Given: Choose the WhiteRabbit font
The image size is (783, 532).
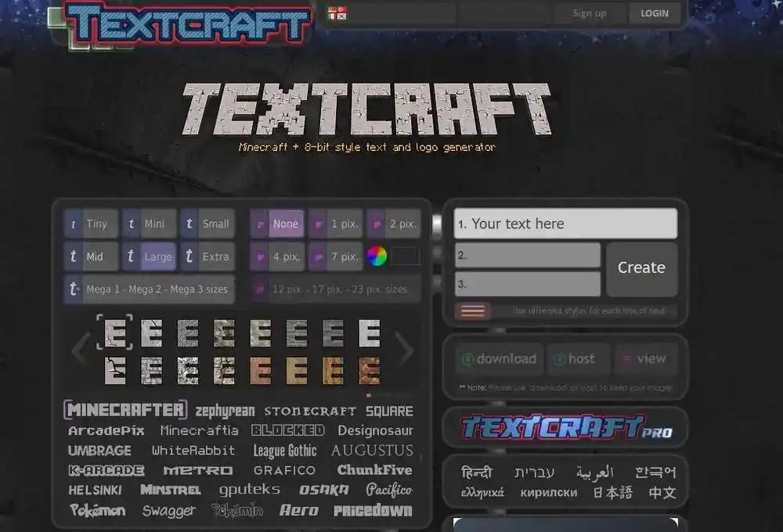Looking at the screenshot, I should point(193,451).
